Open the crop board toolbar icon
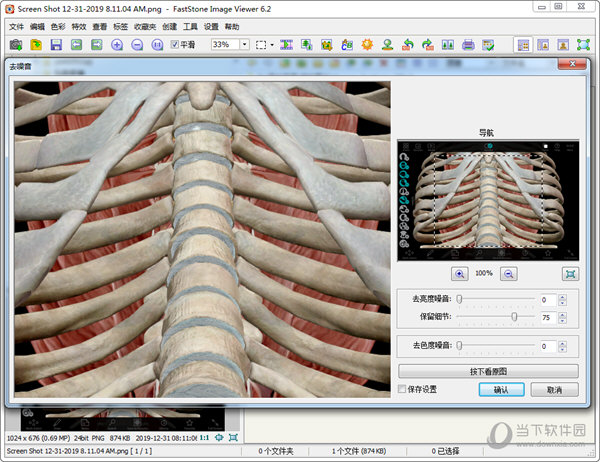This screenshot has width=600, height=462. (327, 45)
